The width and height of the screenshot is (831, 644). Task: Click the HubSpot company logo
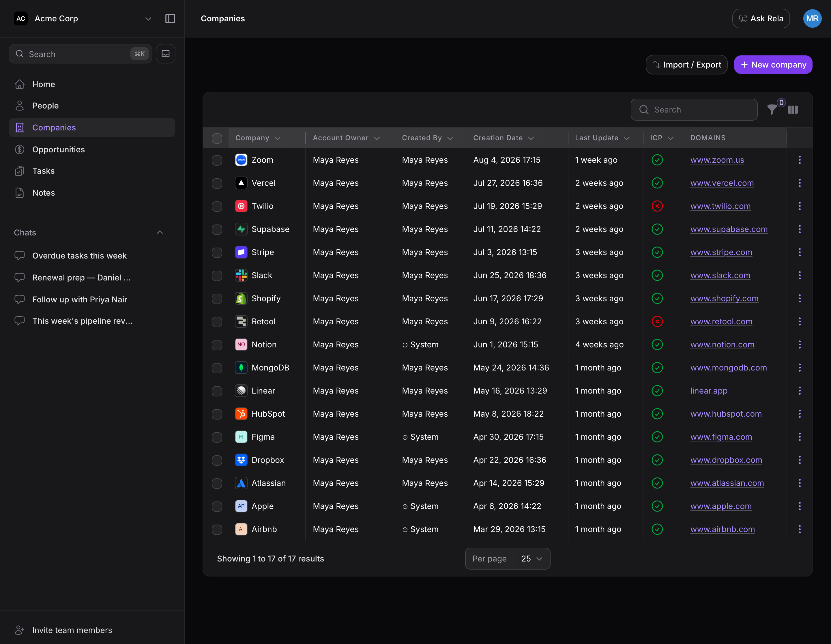click(241, 414)
